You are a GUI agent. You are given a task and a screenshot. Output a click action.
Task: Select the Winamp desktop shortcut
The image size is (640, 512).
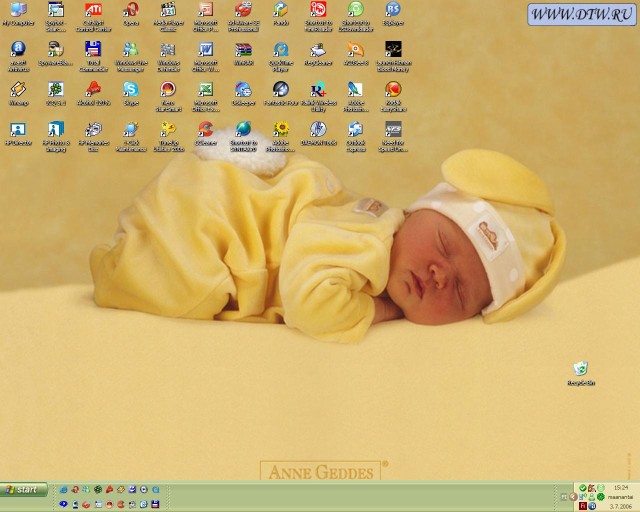pos(18,93)
